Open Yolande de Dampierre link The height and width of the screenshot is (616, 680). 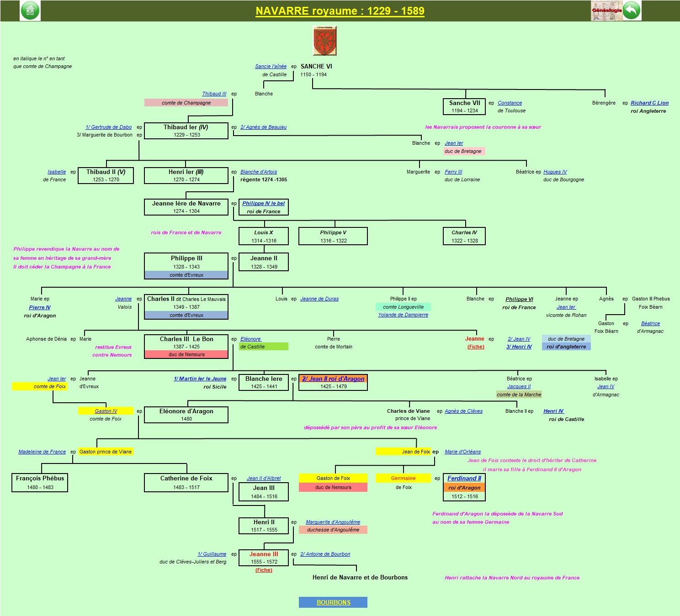[403, 315]
